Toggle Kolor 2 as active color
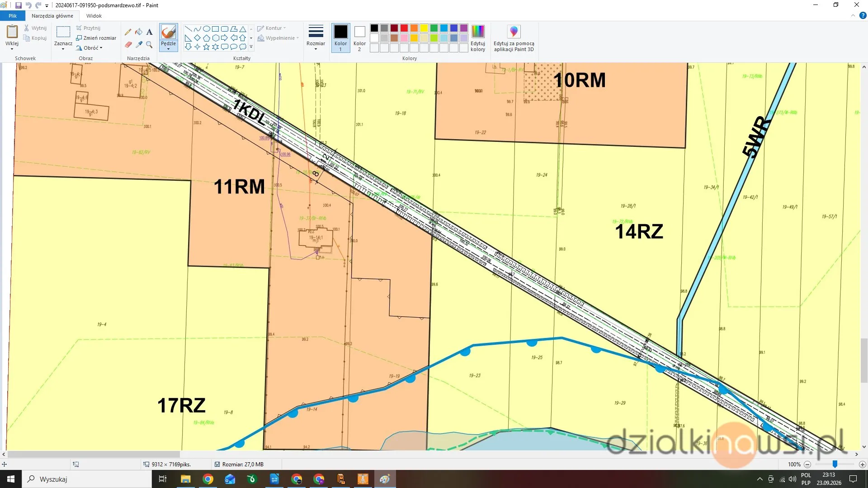868x488 pixels. point(359,38)
